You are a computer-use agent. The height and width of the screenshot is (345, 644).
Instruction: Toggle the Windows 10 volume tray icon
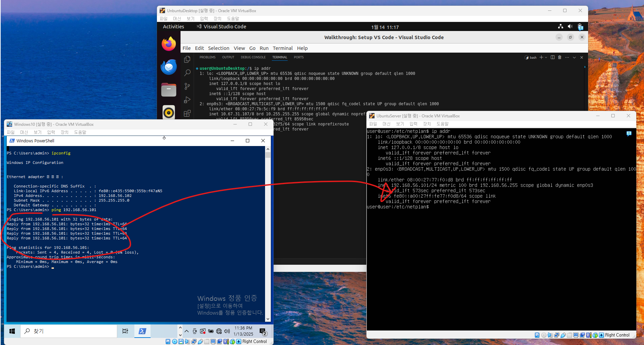[x=227, y=331]
